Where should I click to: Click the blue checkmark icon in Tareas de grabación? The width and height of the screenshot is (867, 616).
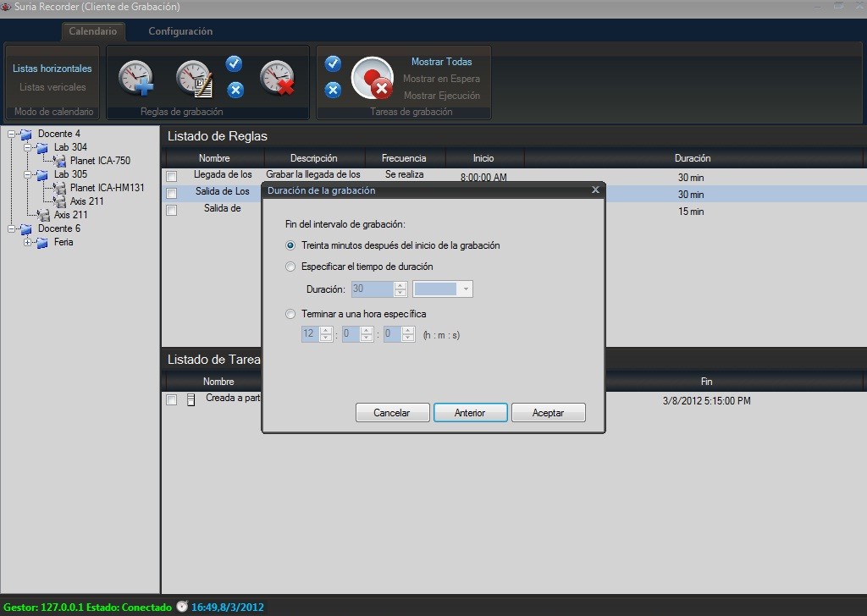(x=333, y=63)
